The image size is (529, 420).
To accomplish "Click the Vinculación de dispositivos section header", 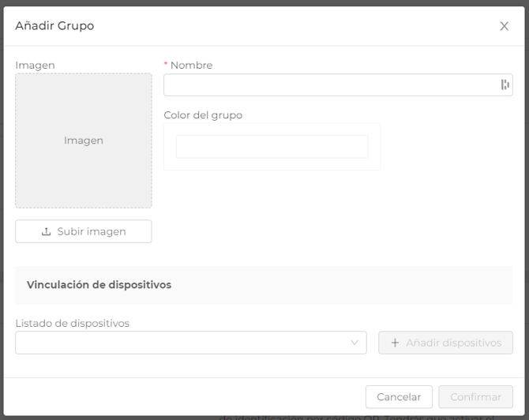I will click(99, 284).
